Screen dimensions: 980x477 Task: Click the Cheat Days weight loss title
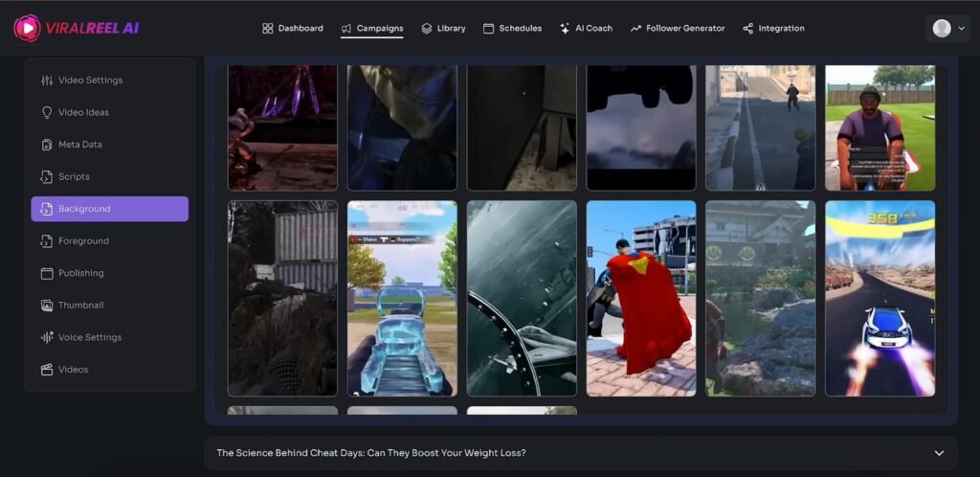pyautogui.click(x=371, y=453)
